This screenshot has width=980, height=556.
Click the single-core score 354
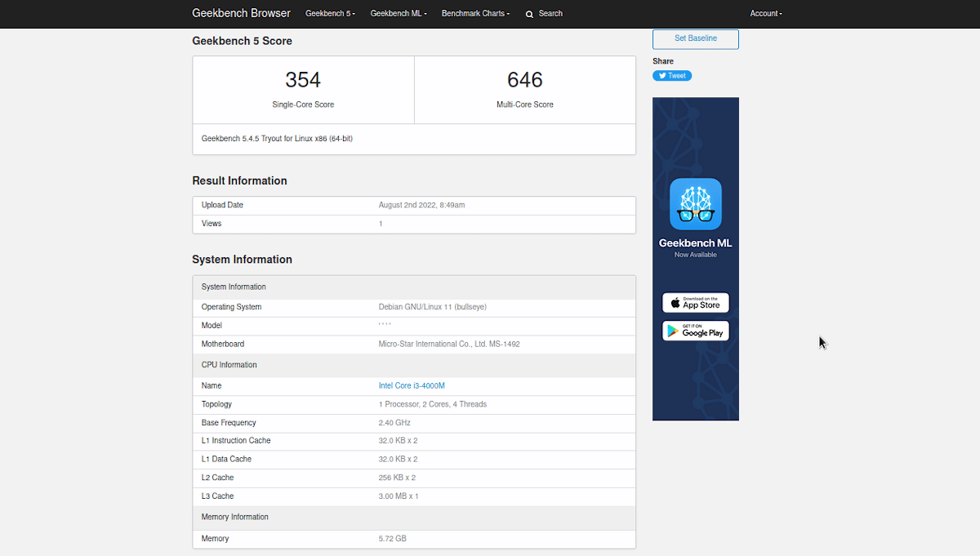coord(303,80)
